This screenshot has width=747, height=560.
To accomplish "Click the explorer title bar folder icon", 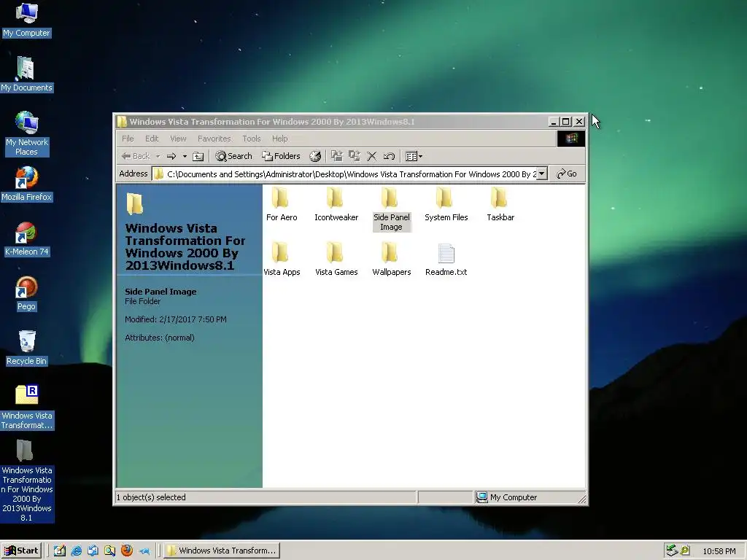I will coord(122,122).
